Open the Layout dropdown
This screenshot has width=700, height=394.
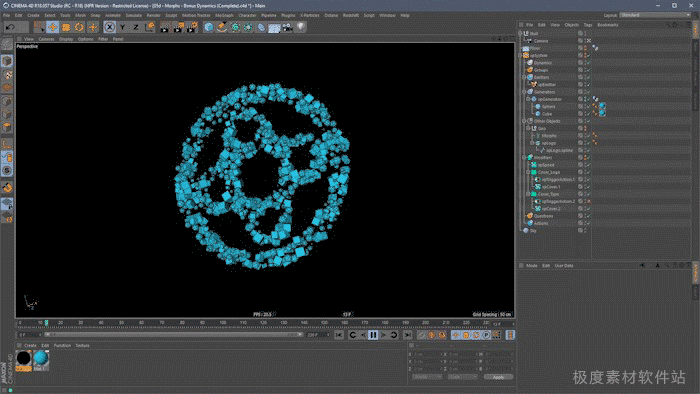coord(654,15)
